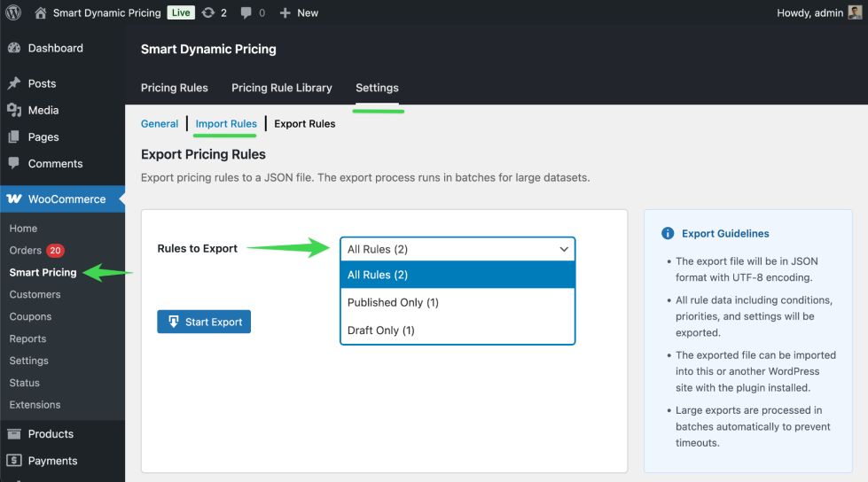This screenshot has width=868, height=482.
Task: Click the New plus icon
Action: (x=285, y=12)
